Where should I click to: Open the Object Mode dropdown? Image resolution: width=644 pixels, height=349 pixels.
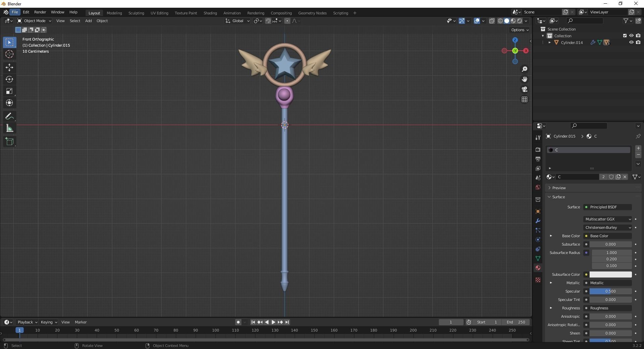point(34,21)
